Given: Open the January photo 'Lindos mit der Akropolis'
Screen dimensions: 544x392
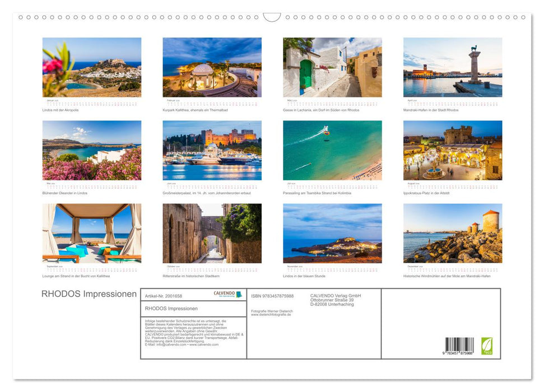Looking at the screenshot, I should pos(92,67).
